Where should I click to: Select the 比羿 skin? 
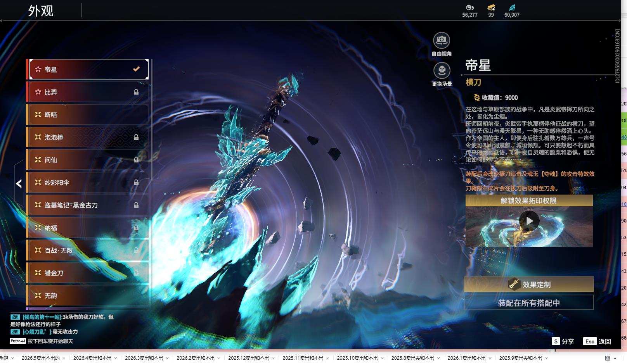(89, 92)
